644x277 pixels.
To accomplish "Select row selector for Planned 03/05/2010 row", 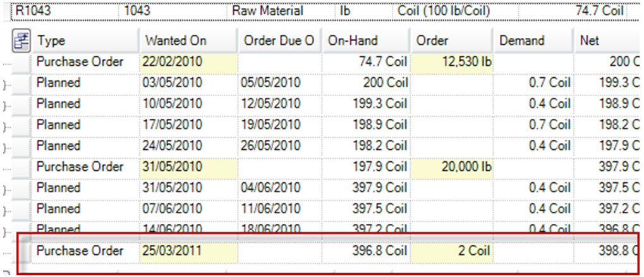I will (22, 83).
